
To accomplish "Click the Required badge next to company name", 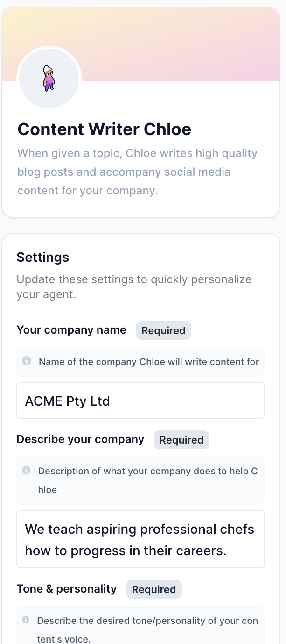I will point(163,330).
